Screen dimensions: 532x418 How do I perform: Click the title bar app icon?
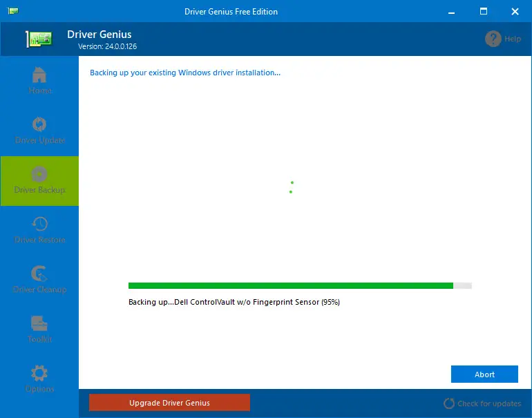pyautogui.click(x=13, y=11)
